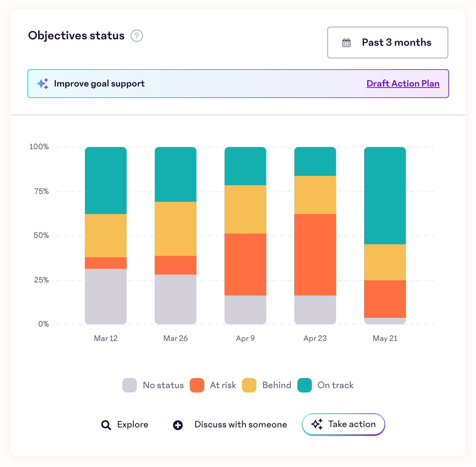The width and height of the screenshot is (476, 467).
Task: Click the plus icon for Discuss with someone
Action: [x=178, y=425]
